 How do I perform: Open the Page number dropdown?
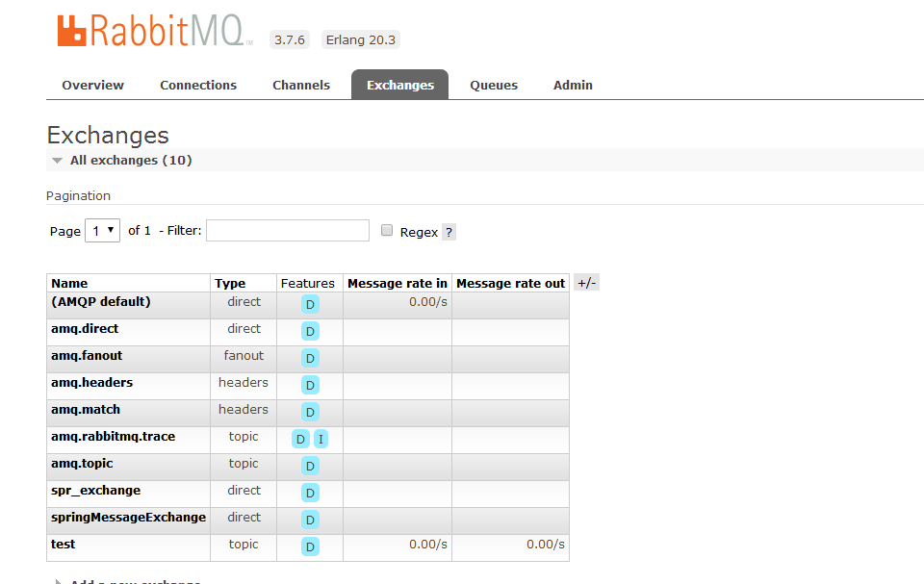[103, 230]
